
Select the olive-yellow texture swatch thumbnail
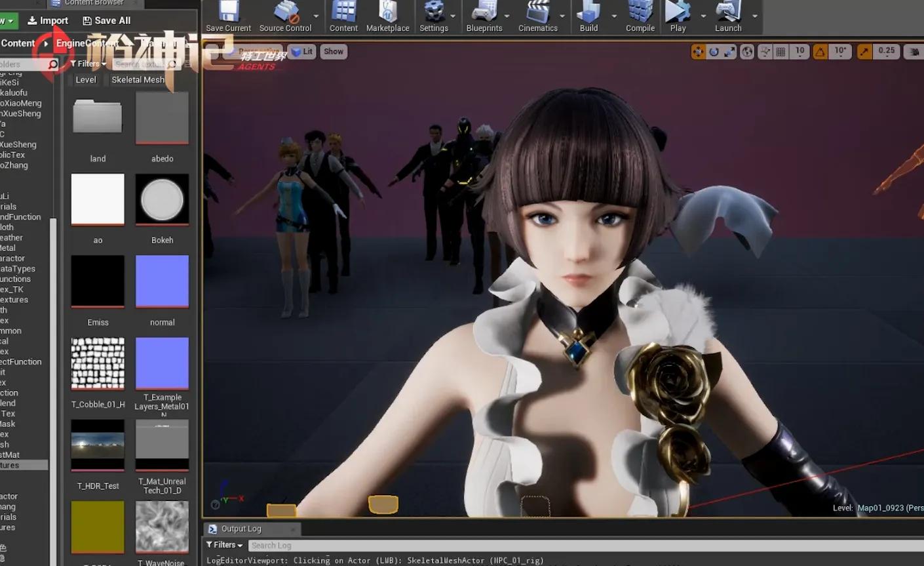[x=98, y=527]
